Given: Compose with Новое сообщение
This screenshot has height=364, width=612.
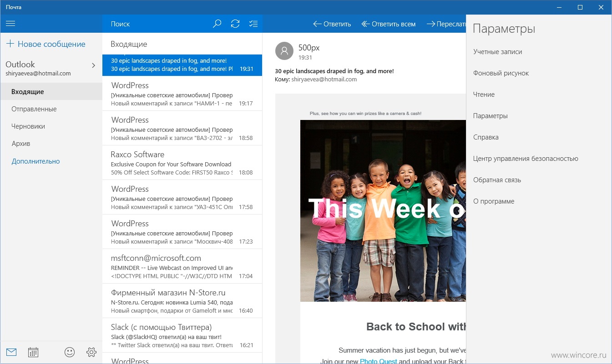Looking at the screenshot, I should tap(46, 44).
